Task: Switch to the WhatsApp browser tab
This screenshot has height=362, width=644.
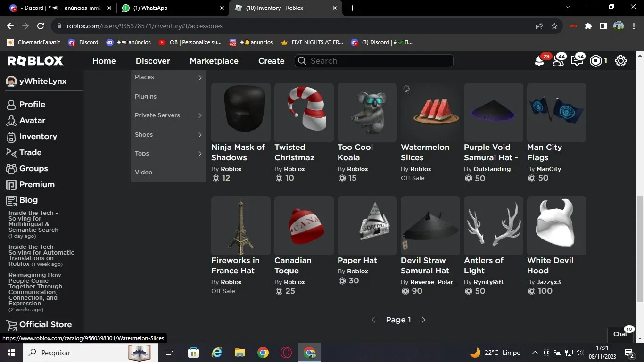Action: click(x=173, y=8)
